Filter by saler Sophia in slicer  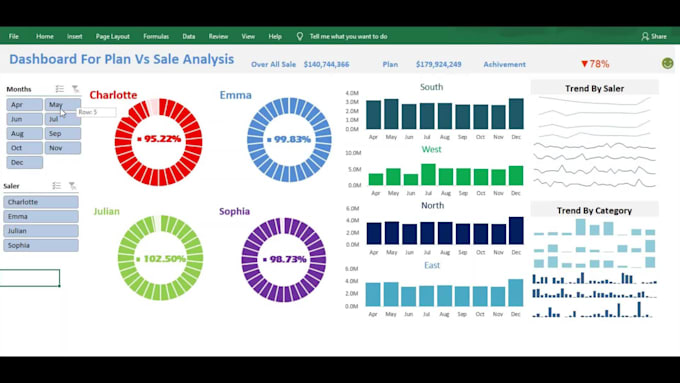(41, 245)
